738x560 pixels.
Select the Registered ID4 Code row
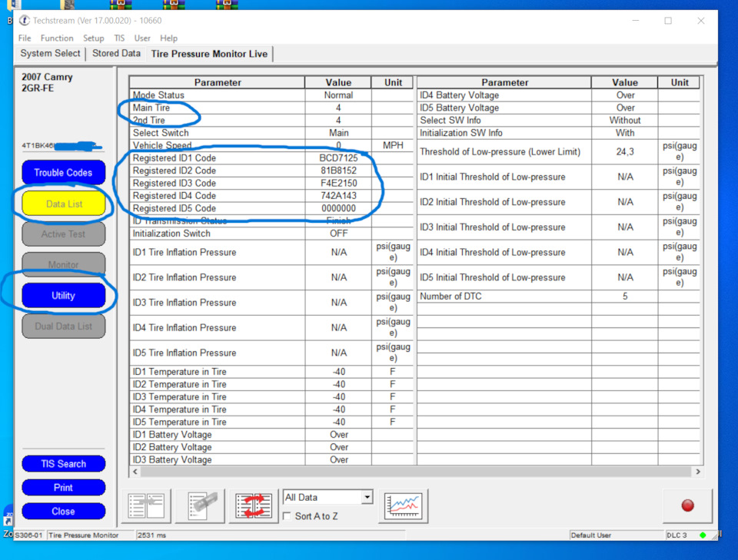point(271,196)
